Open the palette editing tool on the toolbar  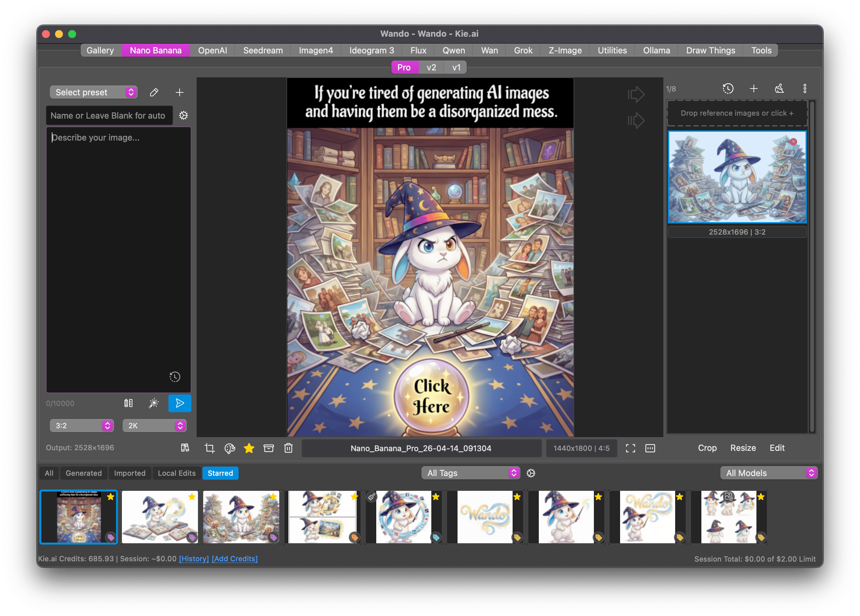(x=230, y=448)
